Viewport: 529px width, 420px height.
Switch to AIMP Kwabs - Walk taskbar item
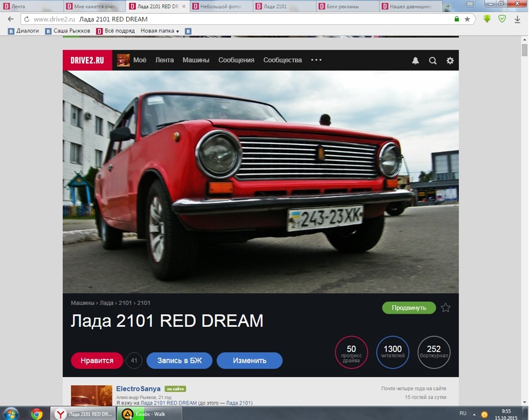[150, 413]
